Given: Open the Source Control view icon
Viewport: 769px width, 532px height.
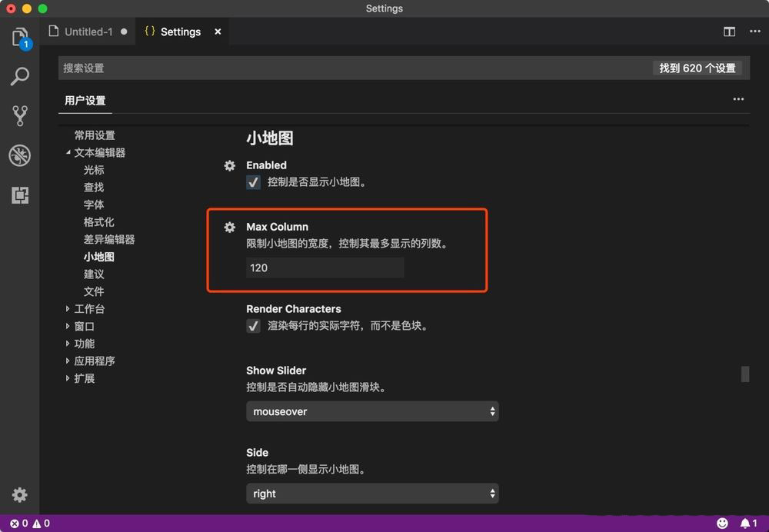Looking at the screenshot, I should pos(20,115).
